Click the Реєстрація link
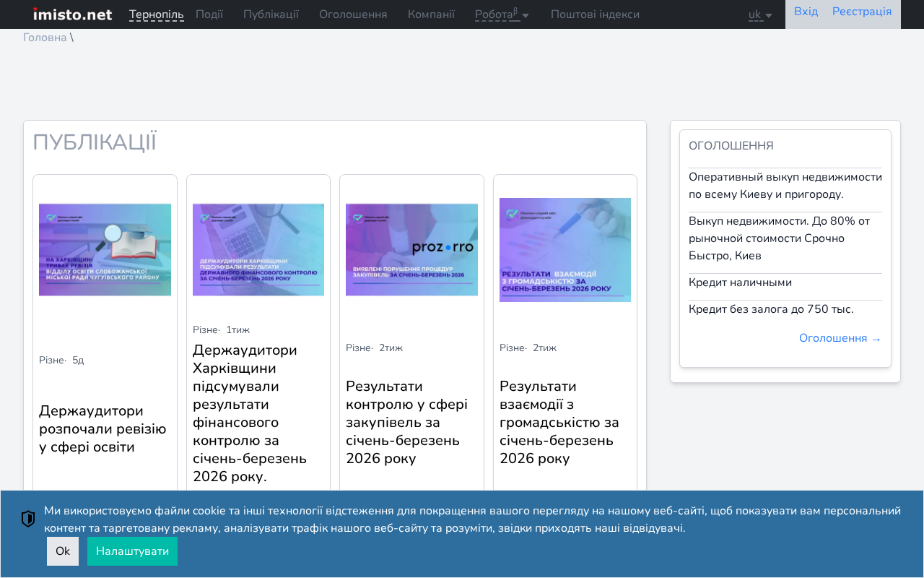This screenshot has width=924, height=578. pyautogui.click(x=862, y=12)
